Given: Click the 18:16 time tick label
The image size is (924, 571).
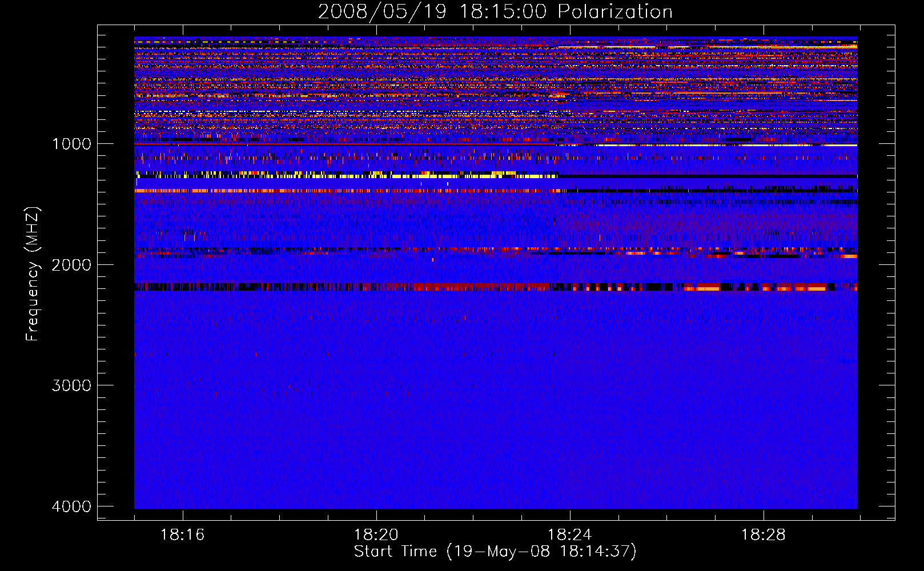Looking at the screenshot, I should (182, 535).
